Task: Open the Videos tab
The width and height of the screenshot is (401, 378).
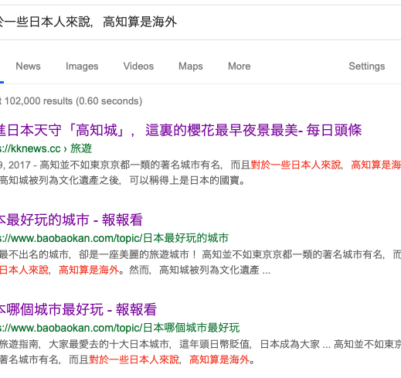Action: click(x=138, y=66)
